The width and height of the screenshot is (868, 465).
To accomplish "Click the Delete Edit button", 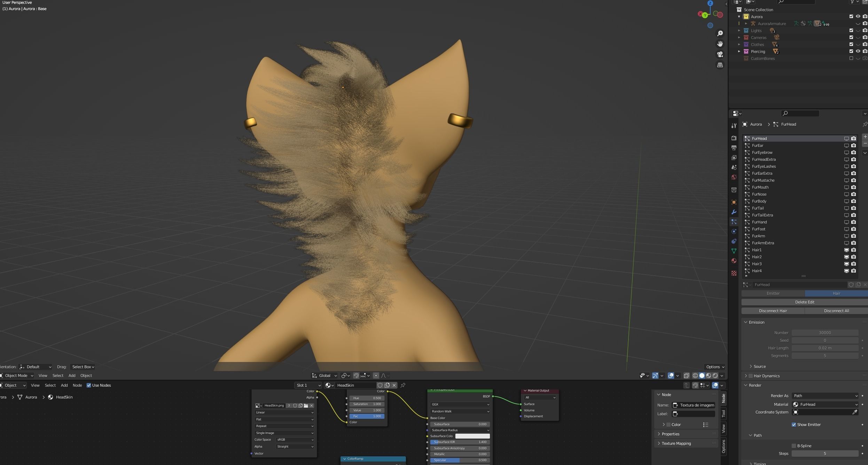I will 805,302.
